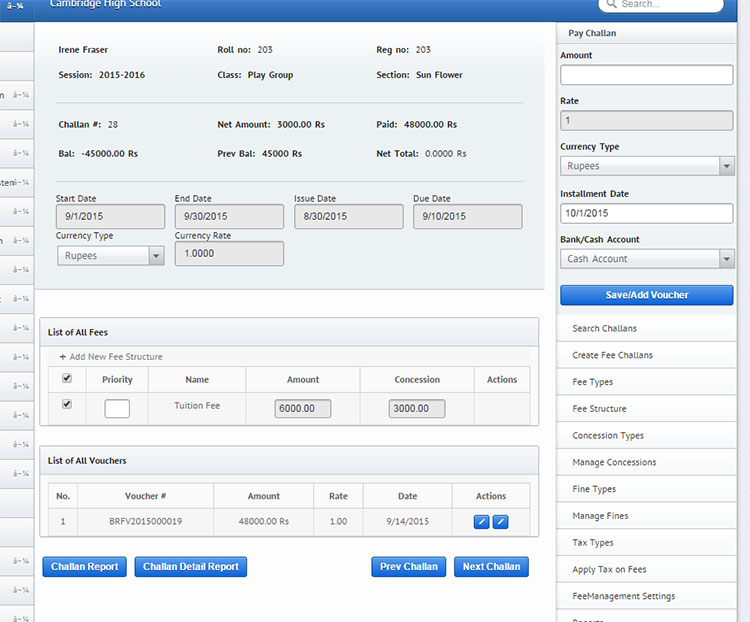Click the Start Date 9/1/2015 field
Screen dimensions: 750x622
tap(110, 216)
